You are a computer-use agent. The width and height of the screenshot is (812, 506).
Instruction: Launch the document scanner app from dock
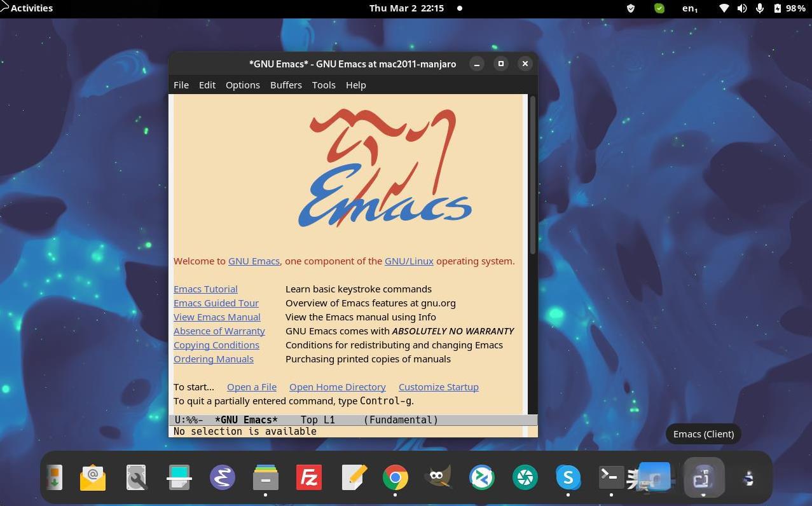point(179,477)
